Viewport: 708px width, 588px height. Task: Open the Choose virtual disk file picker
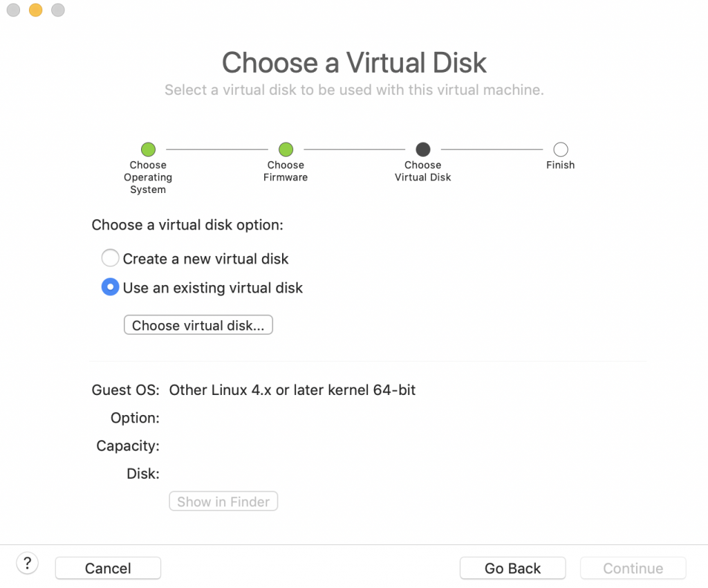tap(198, 325)
